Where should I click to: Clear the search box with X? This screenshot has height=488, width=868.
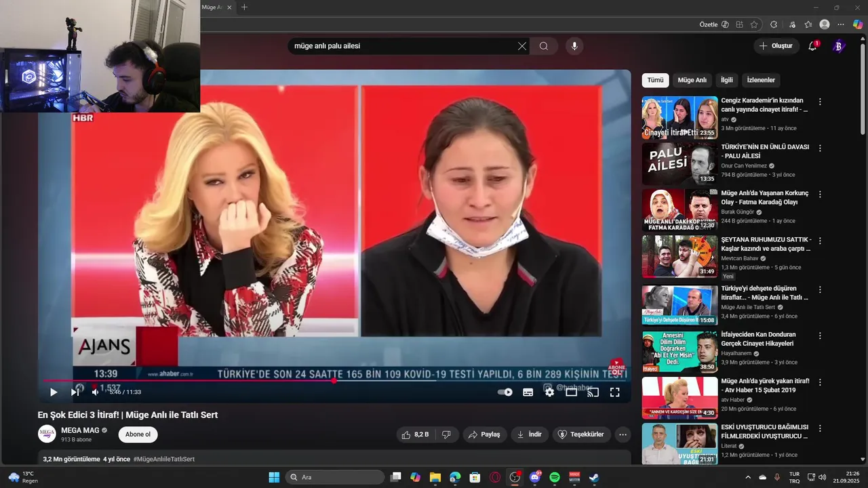pos(522,46)
